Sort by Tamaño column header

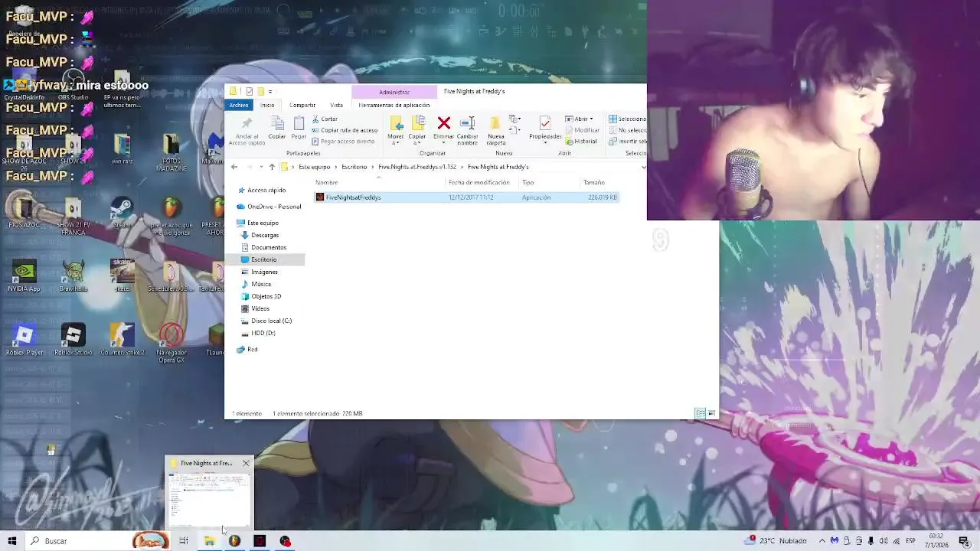[x=594, y=182]
